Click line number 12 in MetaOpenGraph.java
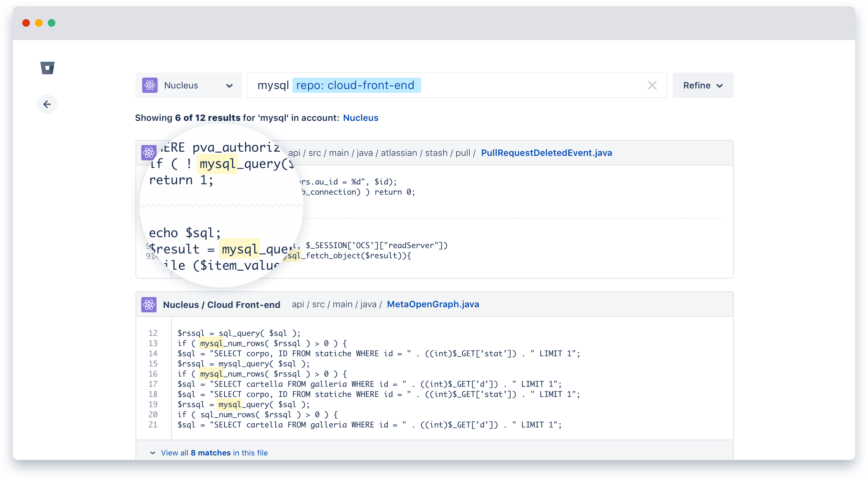Screen dimensions: 868x479 153,333
